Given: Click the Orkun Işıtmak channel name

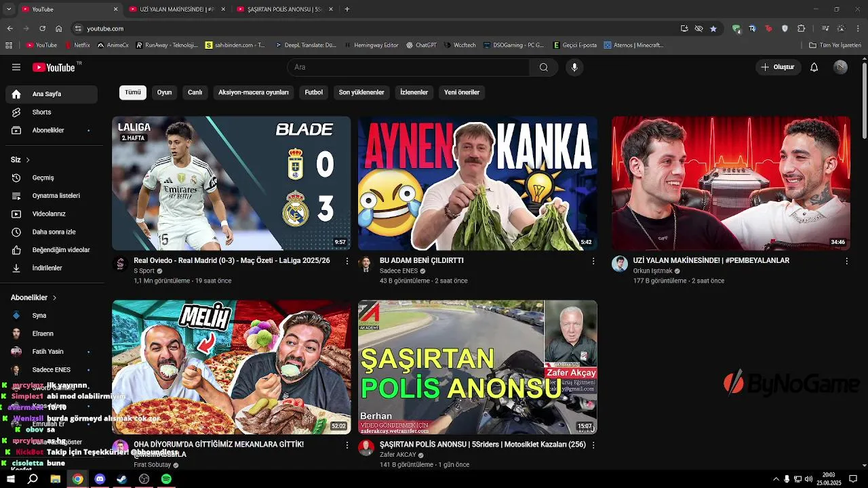Looking at the screenshot, I should 652,271.
